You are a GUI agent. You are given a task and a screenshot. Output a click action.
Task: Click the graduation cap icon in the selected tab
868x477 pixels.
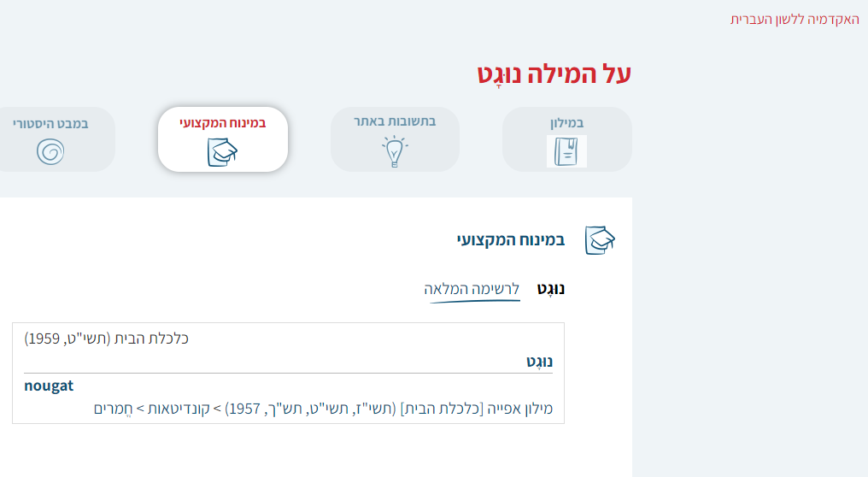point(222,152)
